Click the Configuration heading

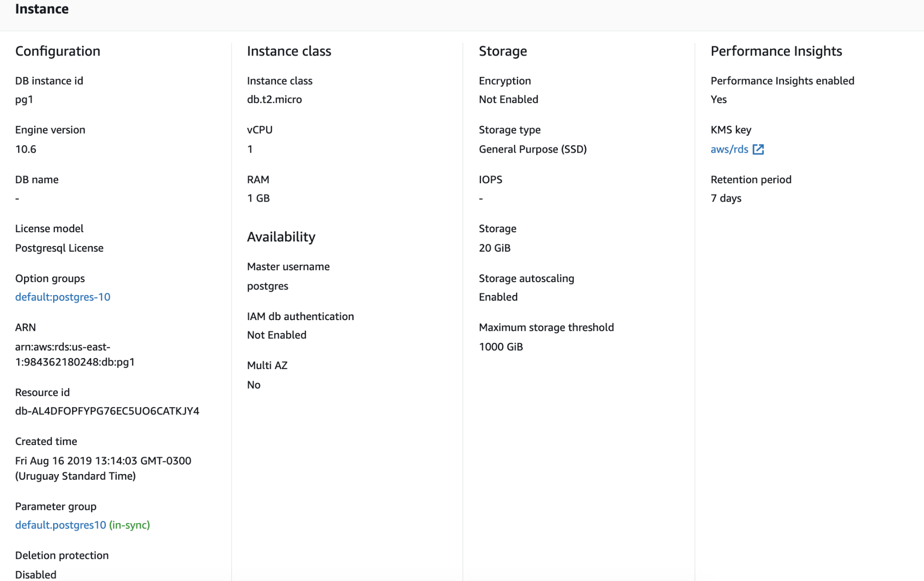[x=58, y=51]
